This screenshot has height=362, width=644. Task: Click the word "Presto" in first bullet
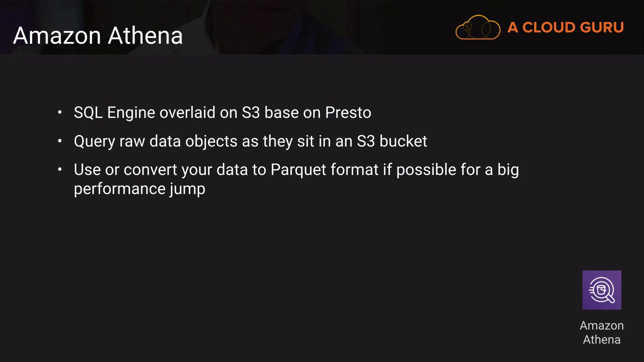pyautogui.click(x=348, y=113)
